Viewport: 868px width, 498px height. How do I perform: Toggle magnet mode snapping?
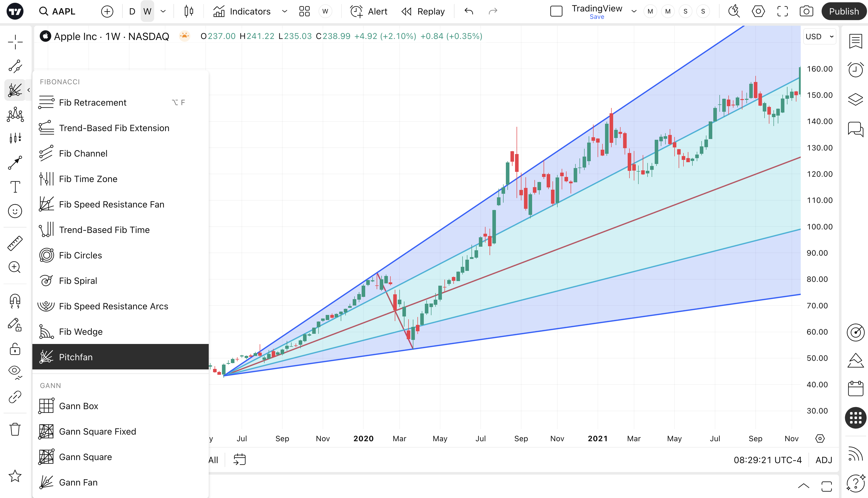pos(15,301)
